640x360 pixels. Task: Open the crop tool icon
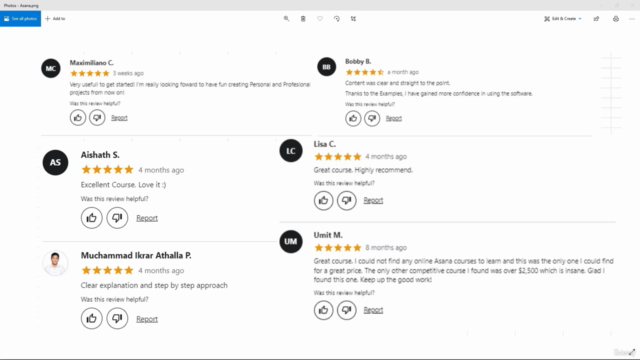pyautogui.click(x=353, y=19)
